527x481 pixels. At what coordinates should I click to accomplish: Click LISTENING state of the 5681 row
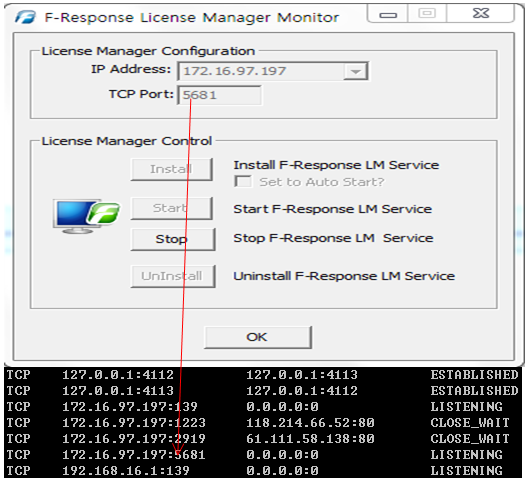(467, 455)
